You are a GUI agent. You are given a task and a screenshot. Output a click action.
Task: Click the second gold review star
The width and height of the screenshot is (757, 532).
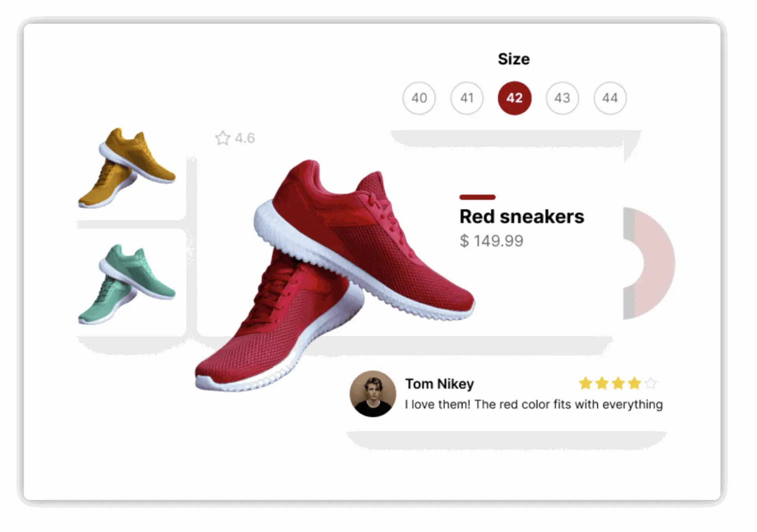pyautogui.click(x=602, y=383)
